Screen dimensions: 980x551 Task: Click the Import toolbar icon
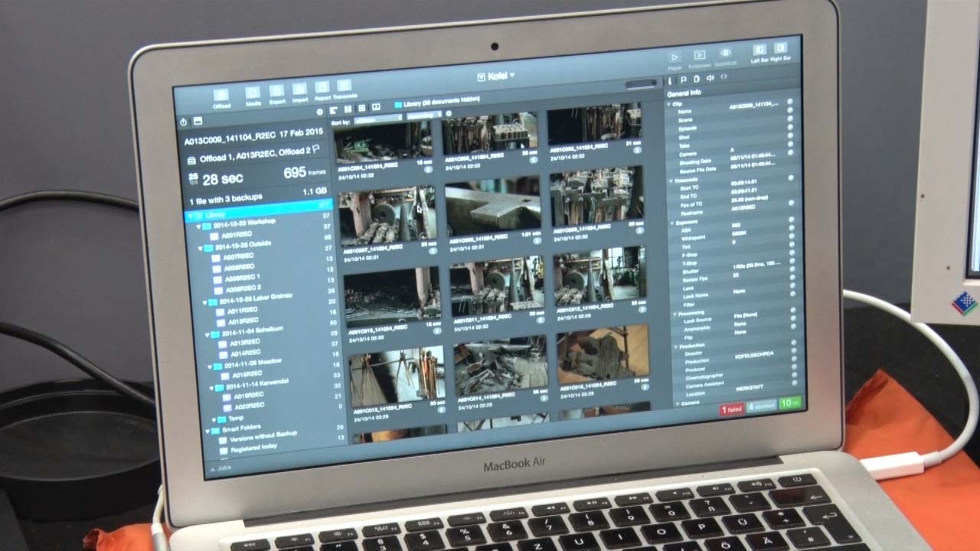(x=299, y=90)
